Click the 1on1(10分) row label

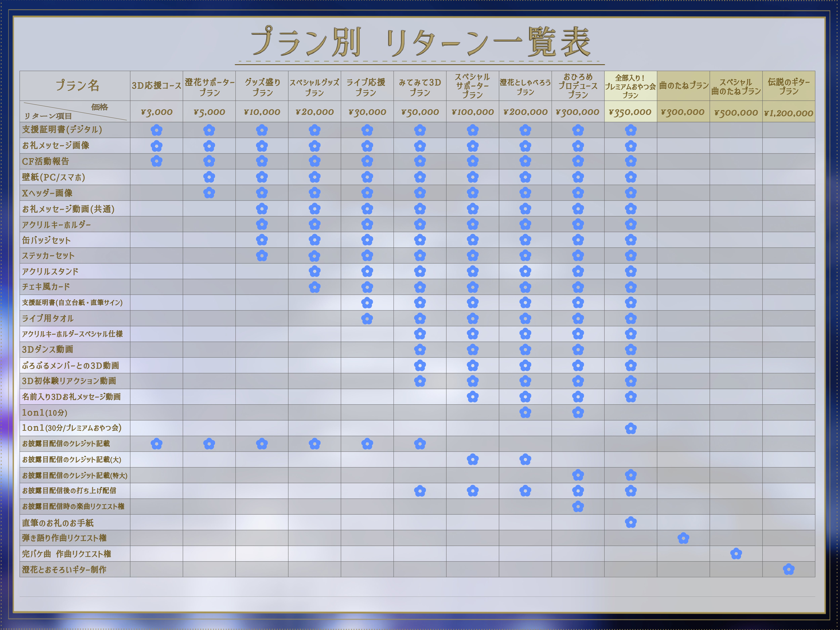coord(44,412)
